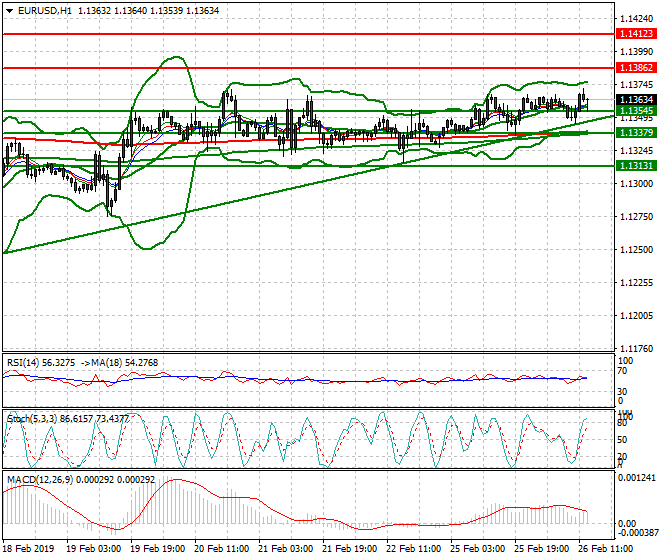Select the 1.12750 price axis label

pyautogui.click(x=637, y=217)
